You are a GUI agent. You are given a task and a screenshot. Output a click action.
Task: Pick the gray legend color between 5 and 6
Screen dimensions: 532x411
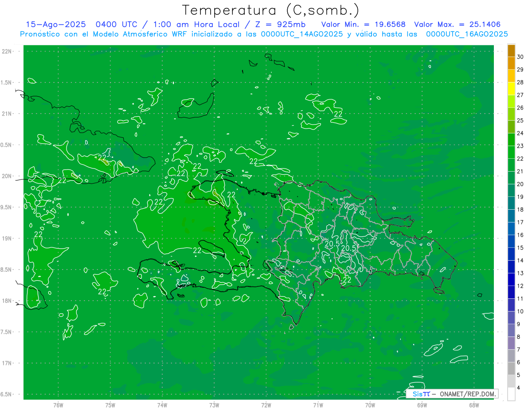click(x=511, y=368)
